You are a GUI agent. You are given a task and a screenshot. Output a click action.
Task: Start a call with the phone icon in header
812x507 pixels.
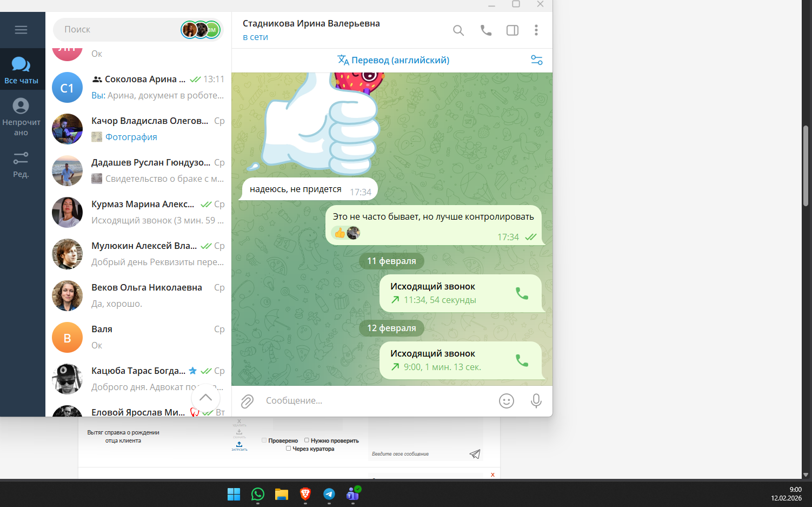pos(486,30)
